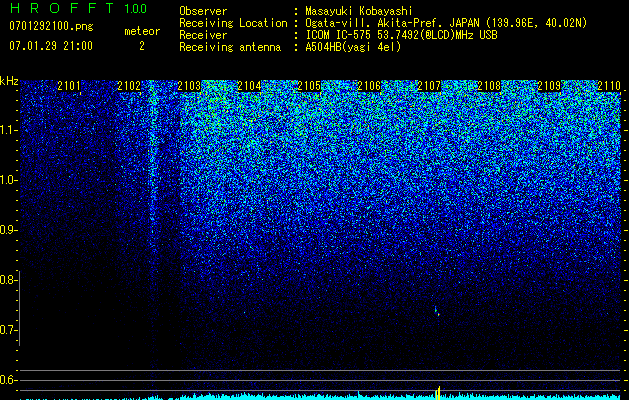This screenshot has width=629, height=400.
Task: Click the 2107 time marker
Action: [429, 86]
